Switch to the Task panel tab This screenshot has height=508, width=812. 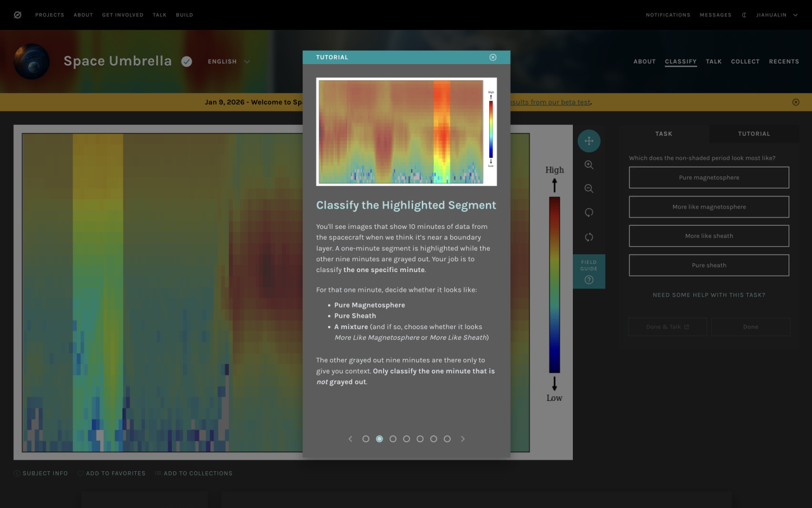point(664,134)
